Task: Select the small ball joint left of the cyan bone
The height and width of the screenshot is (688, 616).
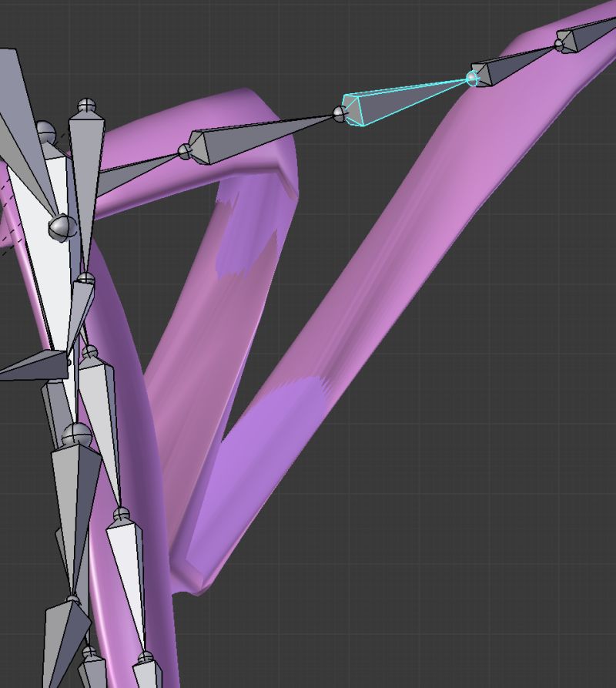Action: 339,114
